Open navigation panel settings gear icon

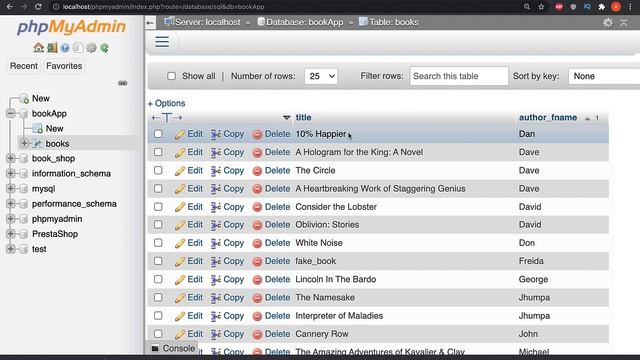pyautogui.click(x=91, y=48)
